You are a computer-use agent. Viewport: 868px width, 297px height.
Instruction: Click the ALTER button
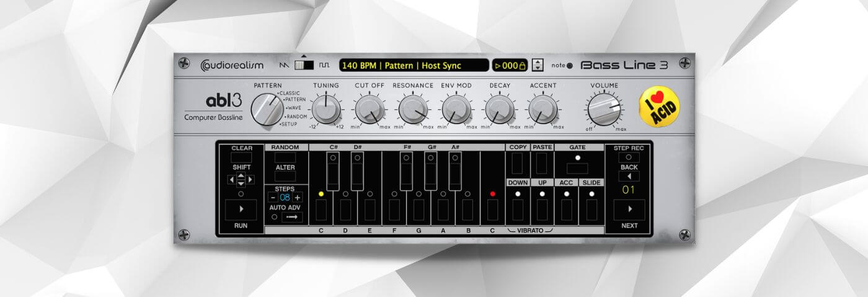coord(285,177)
